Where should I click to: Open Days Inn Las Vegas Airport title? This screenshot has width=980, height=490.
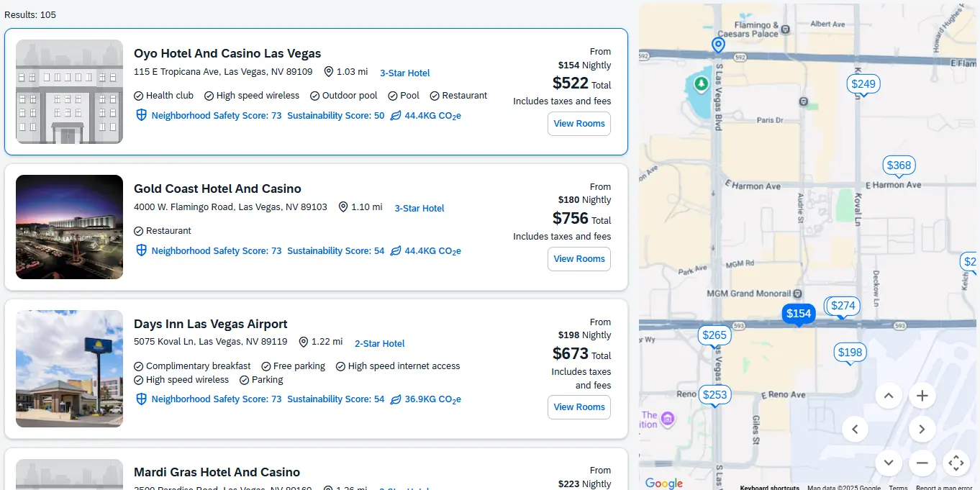[211, 324]
